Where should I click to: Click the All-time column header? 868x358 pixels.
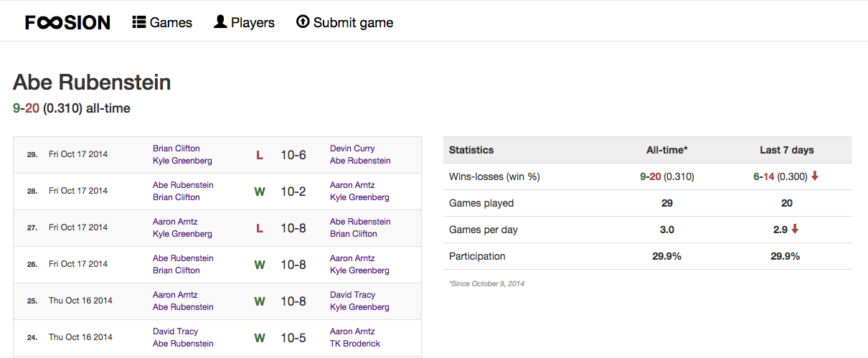(666, 150)
